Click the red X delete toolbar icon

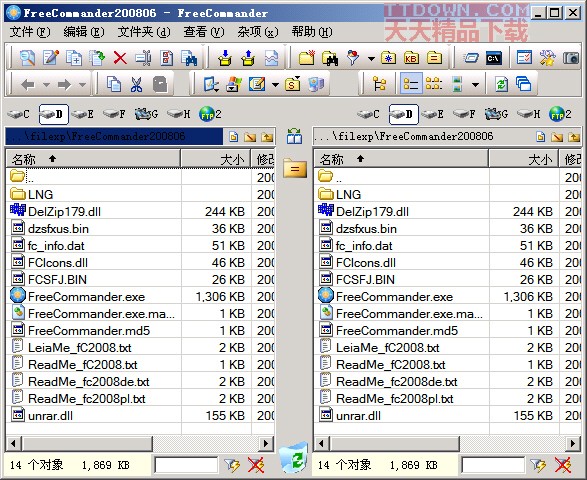click(x=120, y=58)
